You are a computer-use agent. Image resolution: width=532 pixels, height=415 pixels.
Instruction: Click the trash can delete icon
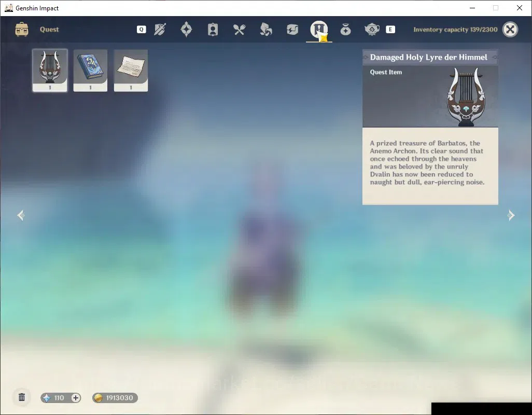[x=22, y=397]
